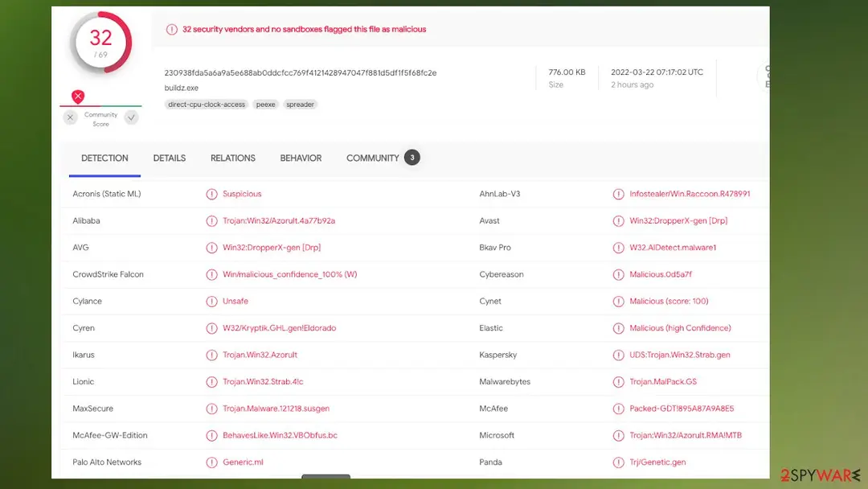This screenshot has height=489, width=868.
Task: Click Trojan:Win32/Azorult.4a77b92a detection result
Action: [x=279, y=220]
